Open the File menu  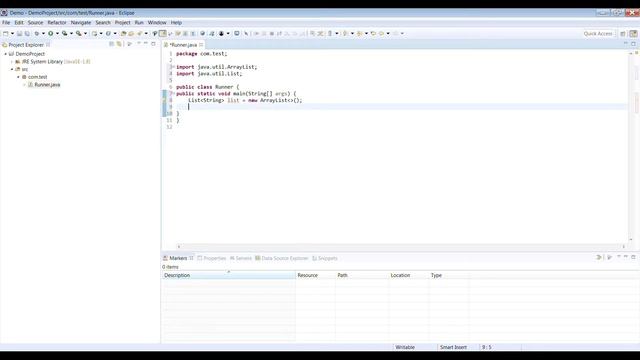pyautogui.click(x=6, y=22)
